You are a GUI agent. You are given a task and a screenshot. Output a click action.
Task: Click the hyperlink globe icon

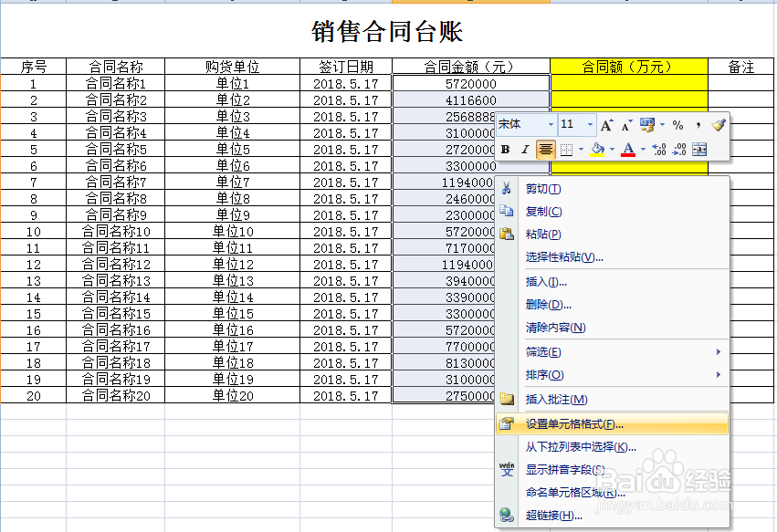pyautogui.click(x=507, y=516)
